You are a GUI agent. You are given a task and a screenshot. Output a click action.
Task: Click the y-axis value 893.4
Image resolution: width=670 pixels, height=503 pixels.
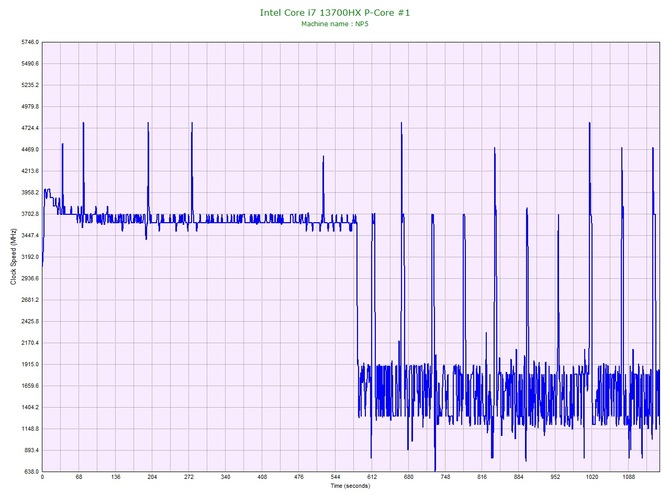point(31,450)
